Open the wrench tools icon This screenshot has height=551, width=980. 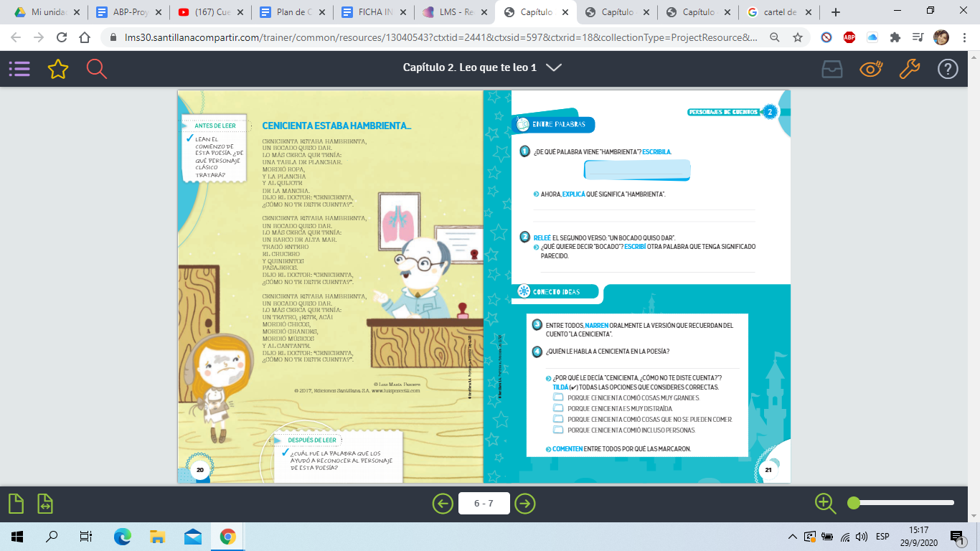(x=909, y=69)
